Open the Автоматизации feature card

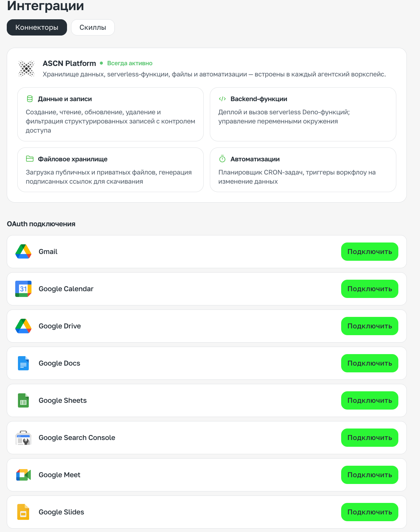[303, 170]
